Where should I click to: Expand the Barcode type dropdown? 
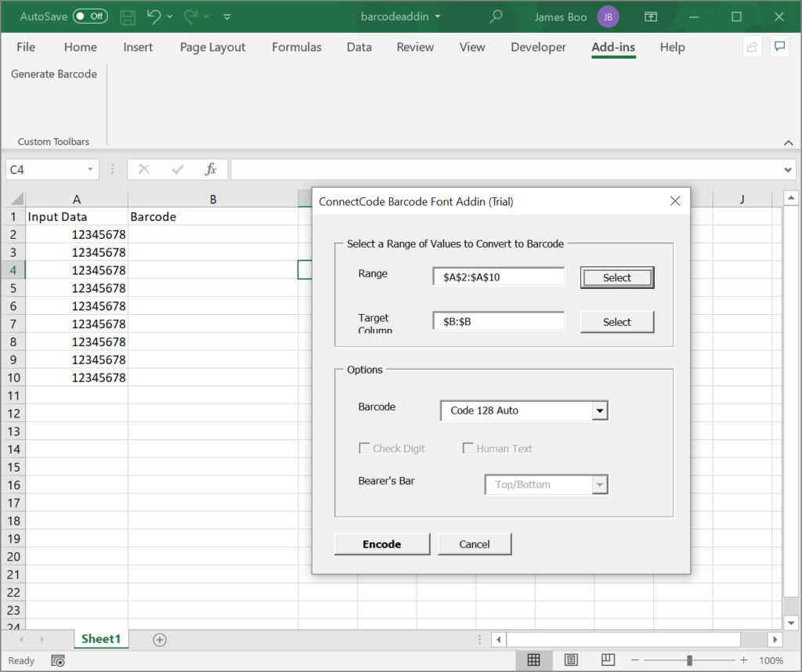(599, 410)
